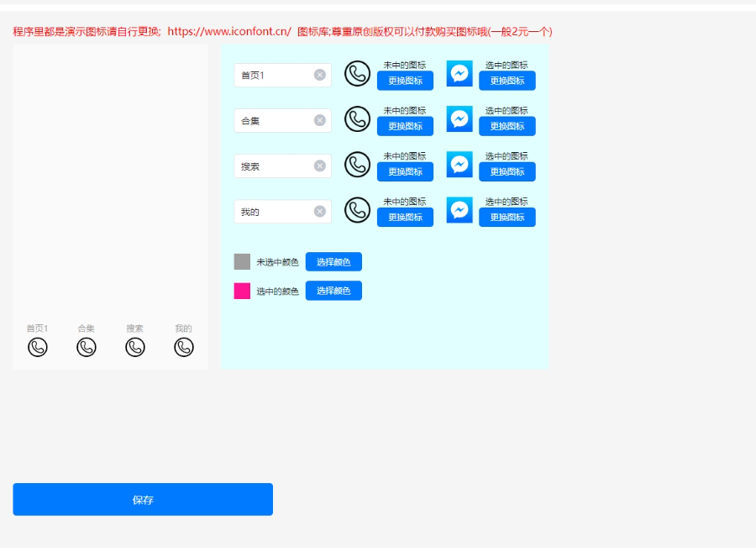The image size is (756, 552).
Task: Click 选中的图标 label in 首页1 row
Action: pyautogui.click(x=507, y=65)
